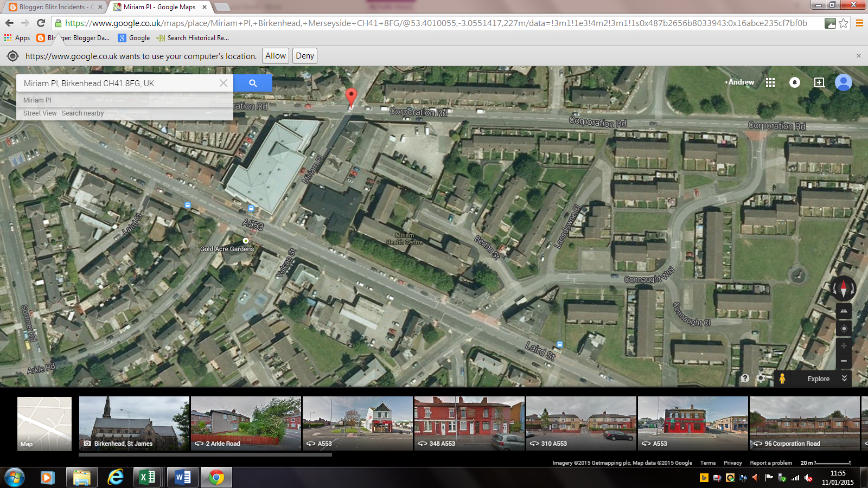Viewport: 868px width, 488px height.
Task: Click the blue map search magnifier button
Action: [253, 83]
